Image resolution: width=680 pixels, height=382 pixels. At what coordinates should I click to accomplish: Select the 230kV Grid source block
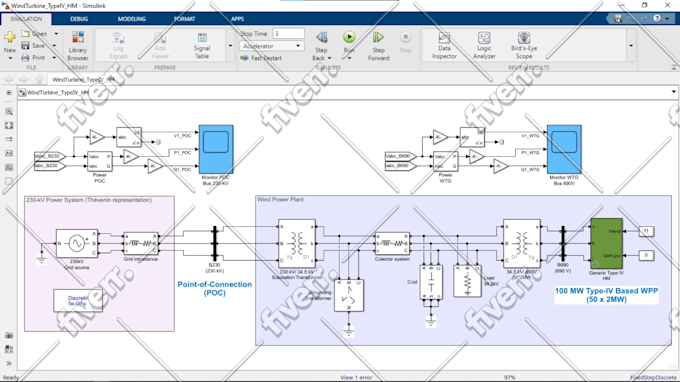point(77,243)
